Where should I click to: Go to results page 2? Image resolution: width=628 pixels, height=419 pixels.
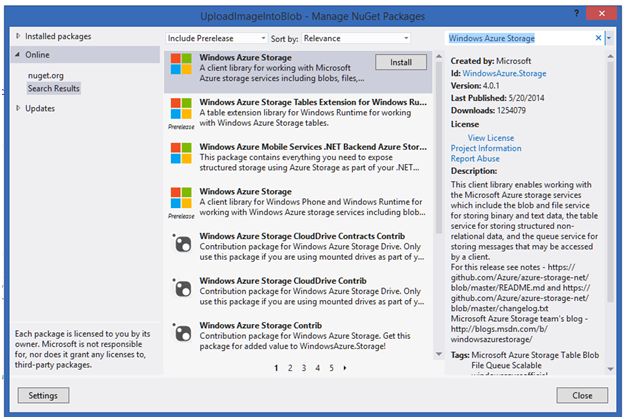pos(290,368)
